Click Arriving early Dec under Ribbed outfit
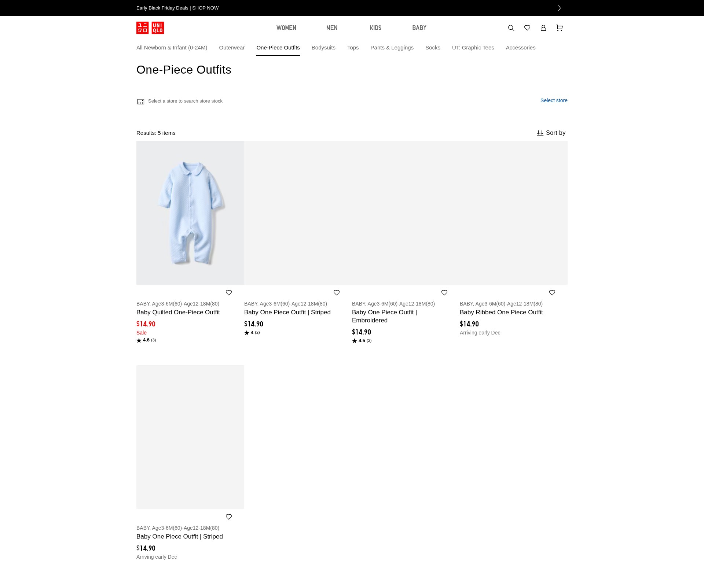The image size is (704, 588). click(480, 333)
